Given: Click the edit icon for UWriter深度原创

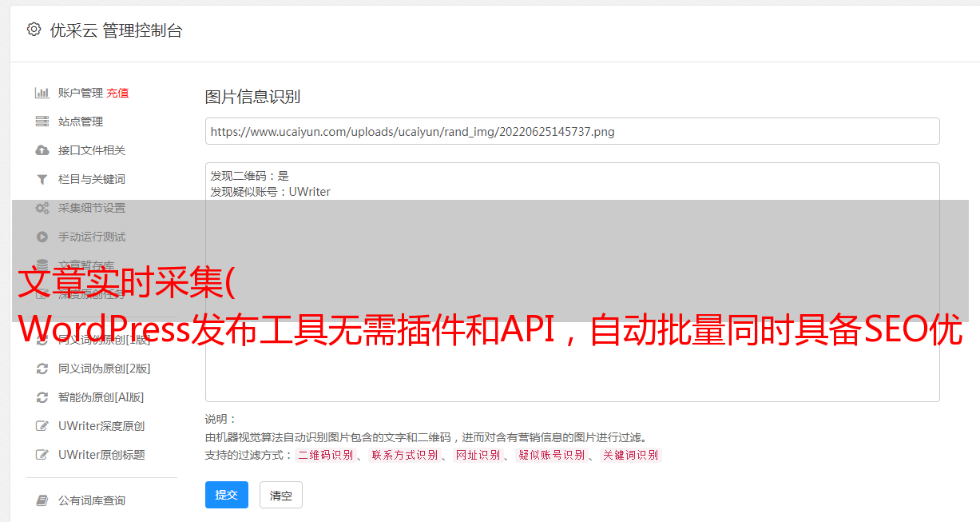Looking at the screenshot, I should click(x=42, y=426).
